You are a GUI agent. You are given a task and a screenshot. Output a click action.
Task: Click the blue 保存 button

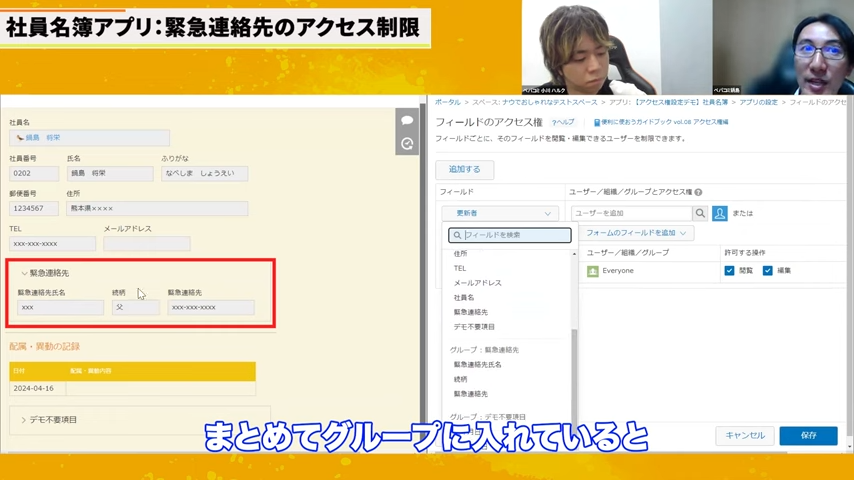point(808,435)
